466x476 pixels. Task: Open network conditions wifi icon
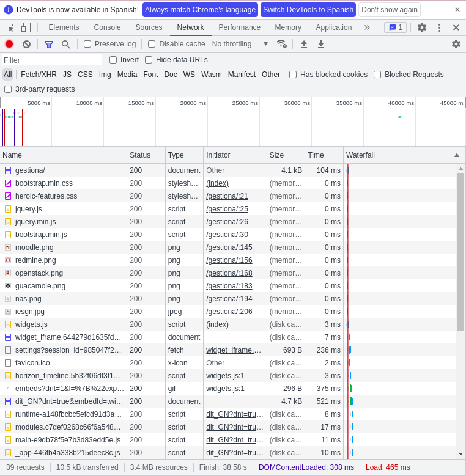coord(281,44)
